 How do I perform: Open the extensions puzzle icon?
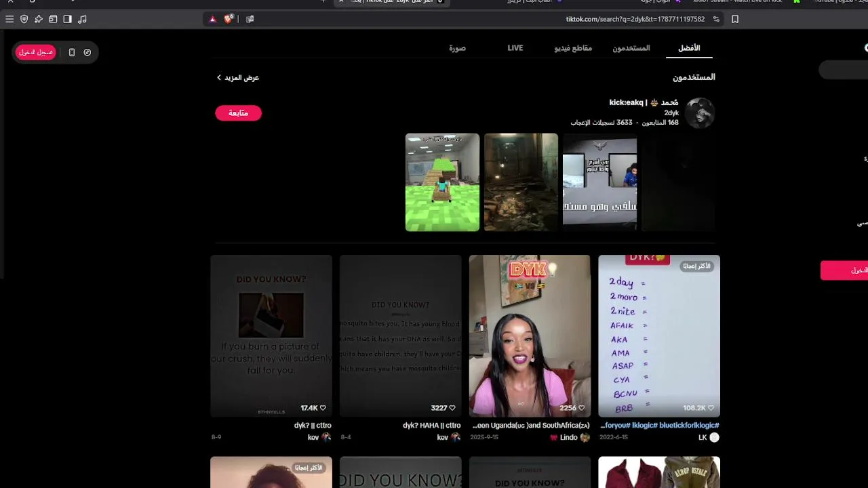pos(39,19)
